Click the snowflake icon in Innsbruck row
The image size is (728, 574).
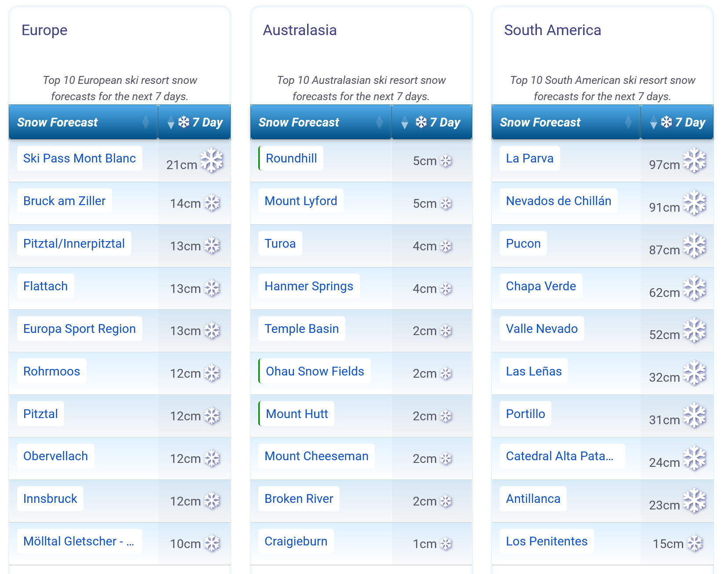point(212,501)
